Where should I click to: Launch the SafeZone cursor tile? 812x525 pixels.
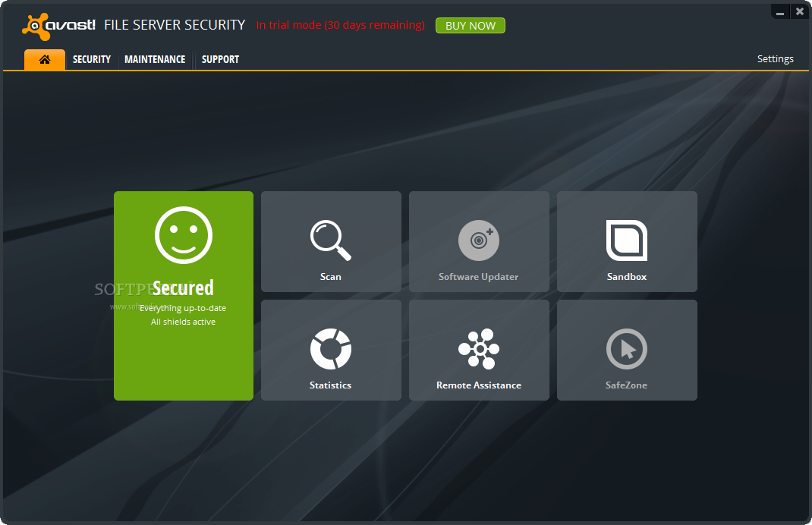tap(627, 350)
